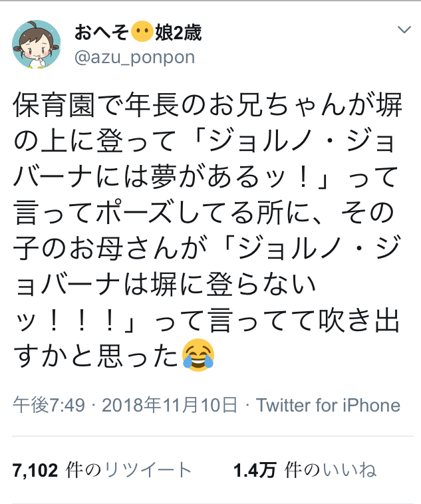Click the yellow face emoji in the name
The image size is (421, 504).
(142, 32)
